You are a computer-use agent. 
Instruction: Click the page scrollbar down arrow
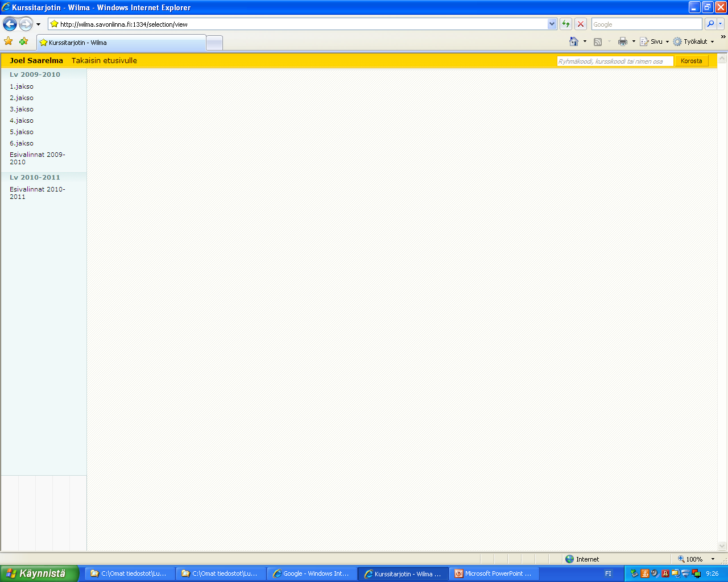click(x=722, y=546)
